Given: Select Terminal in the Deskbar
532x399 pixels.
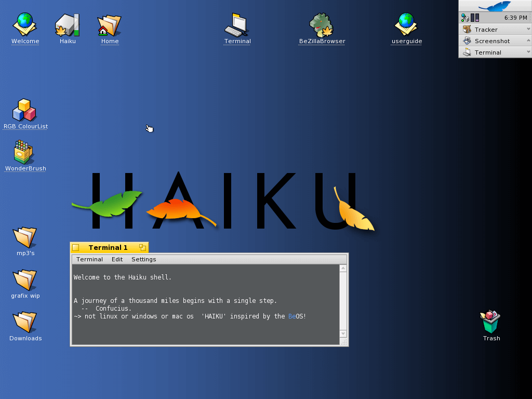Looking at the screenshot, I should [495, 52].
